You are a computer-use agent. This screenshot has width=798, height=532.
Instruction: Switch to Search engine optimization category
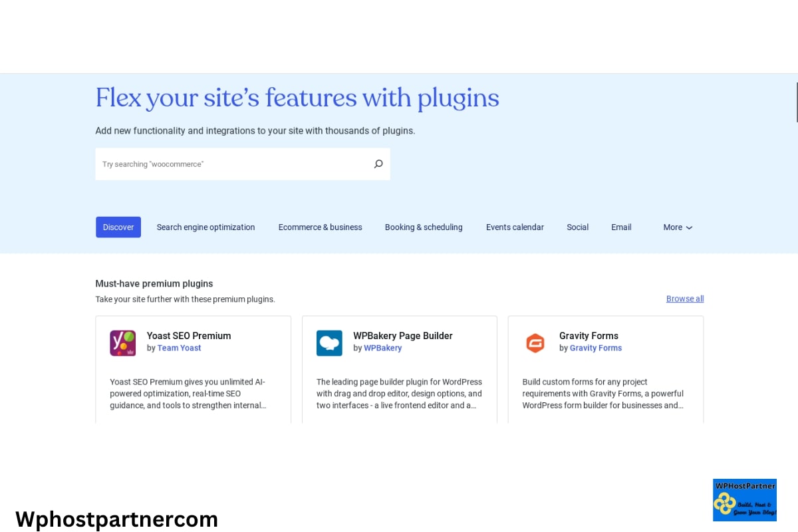pyautogui.click(x=205, y=227)
